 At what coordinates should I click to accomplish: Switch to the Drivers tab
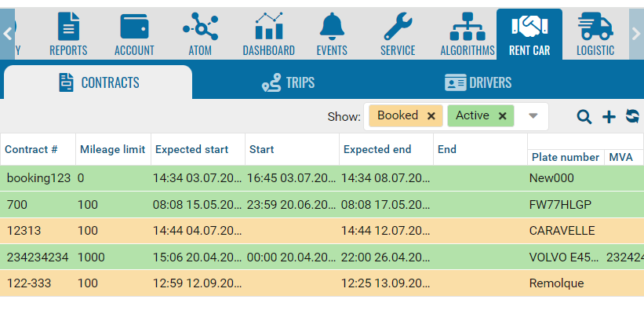click(478, 82)
